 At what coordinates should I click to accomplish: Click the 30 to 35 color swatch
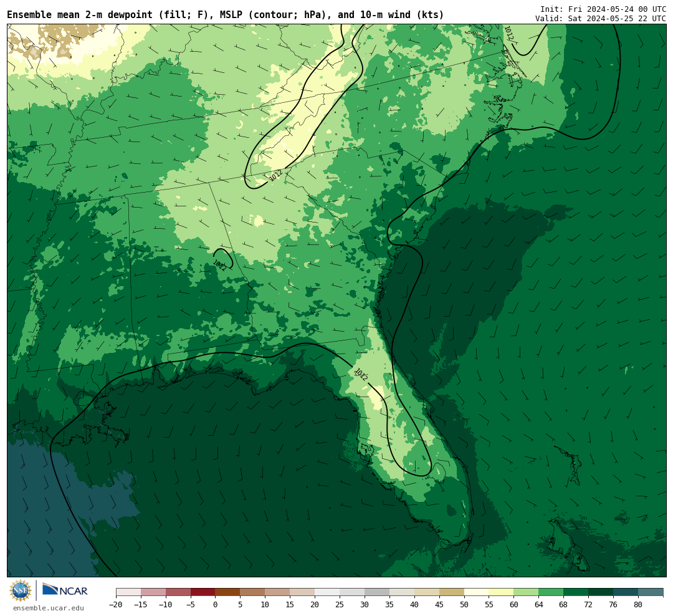pyautogui.click(x=377, y=592)
